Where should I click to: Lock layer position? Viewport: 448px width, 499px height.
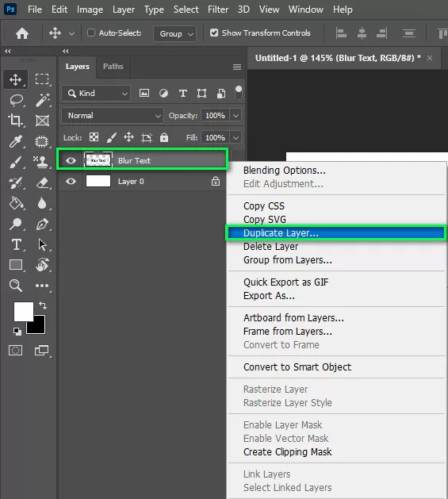pyautogui.click(x=128, y=137)
